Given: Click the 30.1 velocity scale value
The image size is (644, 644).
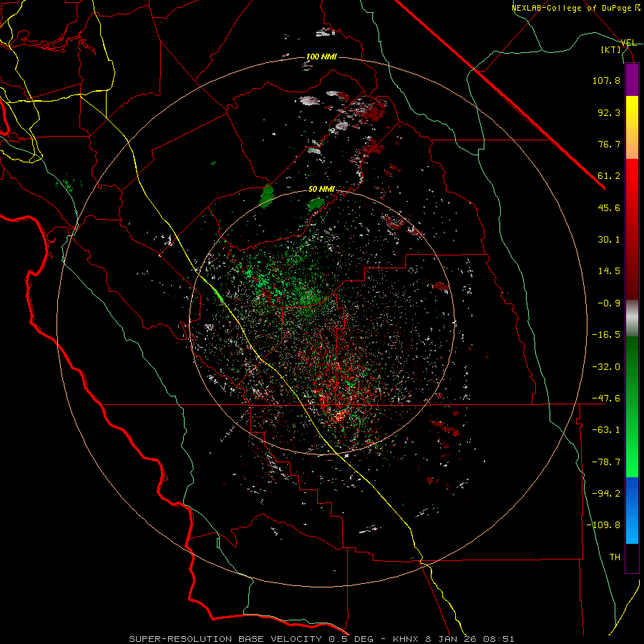Looking at the screenshot, I should (x=609, y=240).
